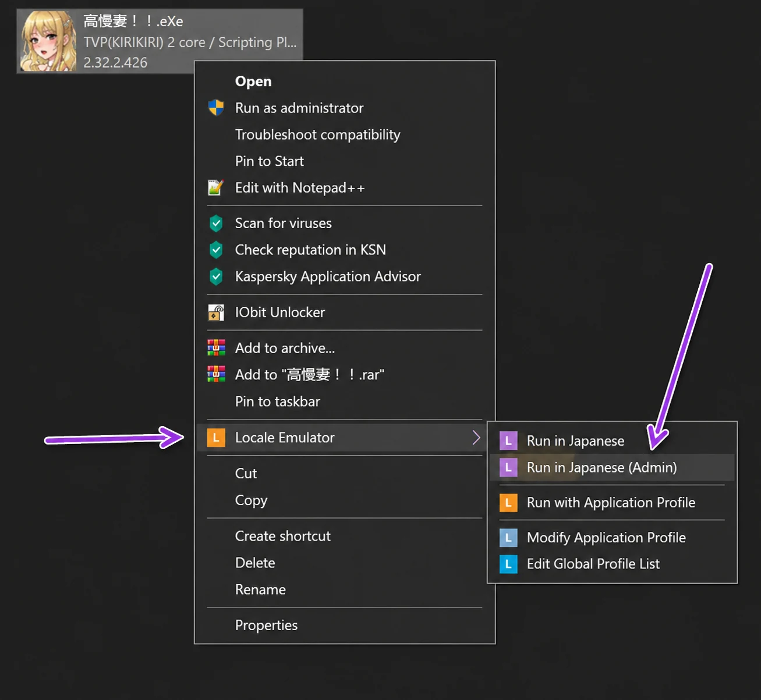The image size is (761, 700).
Task: Open Kaspersky Application Advisor entry
Action: (x=345, y=276)
